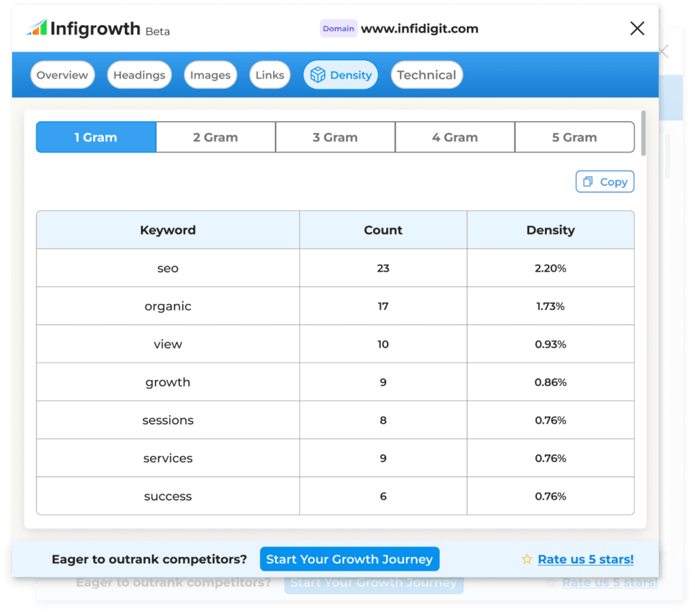Open the Images tab

pyautogui.click(x=210, y=75)
